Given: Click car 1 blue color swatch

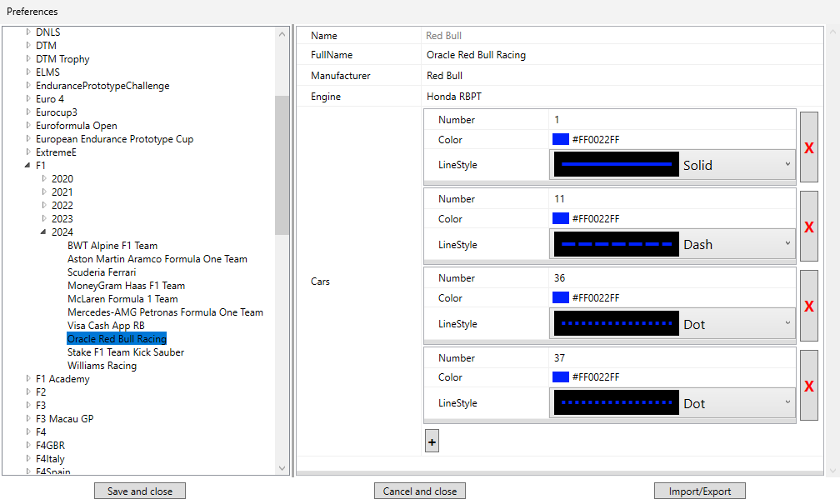Looking at the screenshot, I should 560,139.
